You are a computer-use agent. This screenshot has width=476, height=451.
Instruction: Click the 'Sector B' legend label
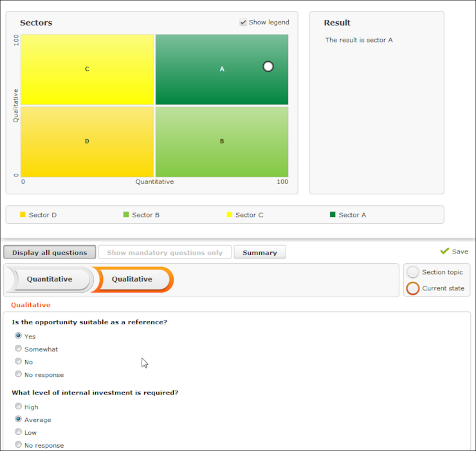[x=146, y=215]
